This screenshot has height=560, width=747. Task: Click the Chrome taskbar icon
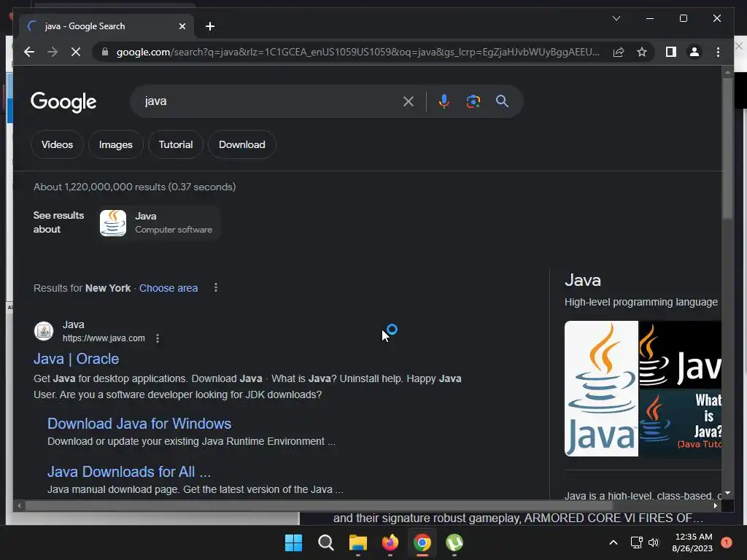pyautogui.click(x=422, y=542)
